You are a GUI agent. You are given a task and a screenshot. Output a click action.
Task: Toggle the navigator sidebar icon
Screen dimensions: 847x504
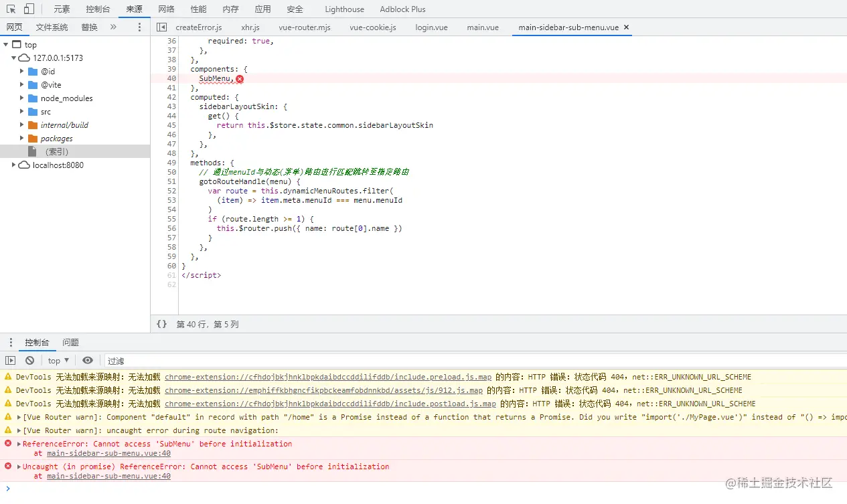(161, 27)
